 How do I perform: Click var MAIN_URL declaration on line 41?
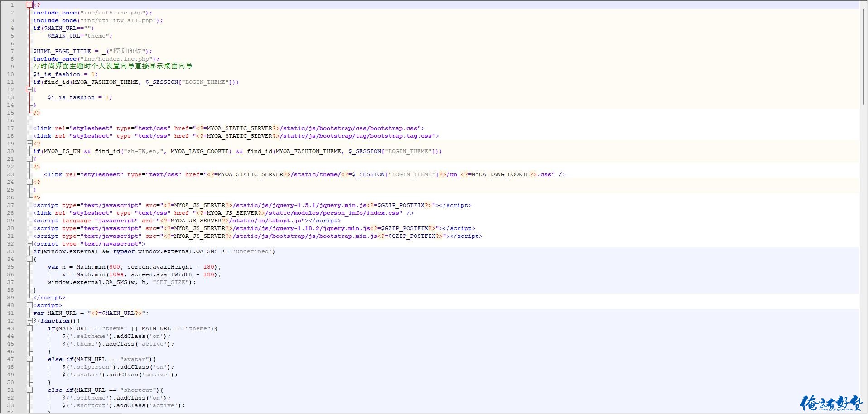pos(91,313)
